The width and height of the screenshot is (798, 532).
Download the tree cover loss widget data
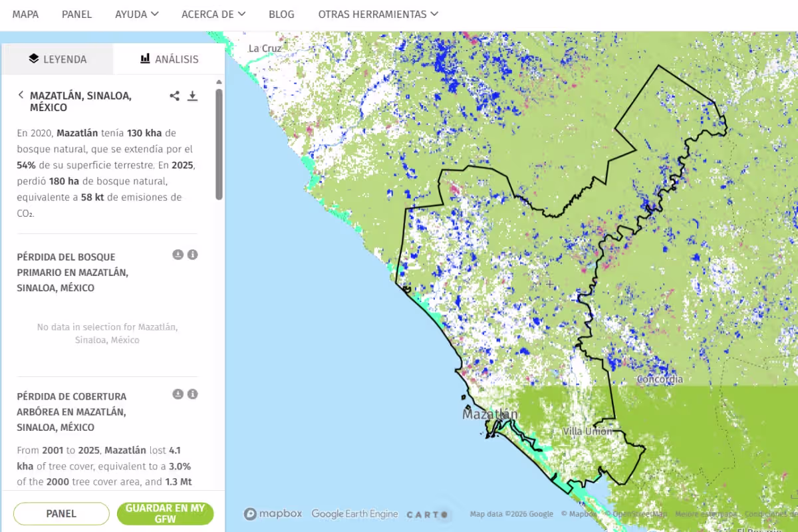click(x=178, y=394)
